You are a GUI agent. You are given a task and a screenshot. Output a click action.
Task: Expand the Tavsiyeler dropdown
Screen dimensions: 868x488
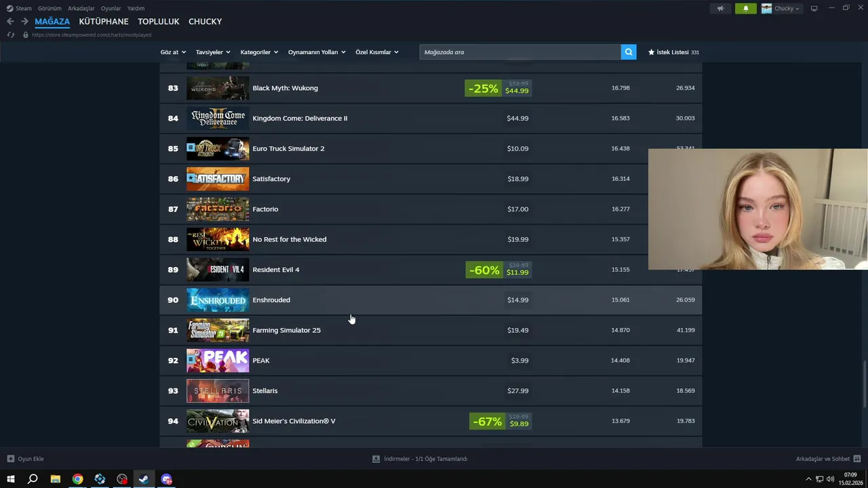(213, 52)
